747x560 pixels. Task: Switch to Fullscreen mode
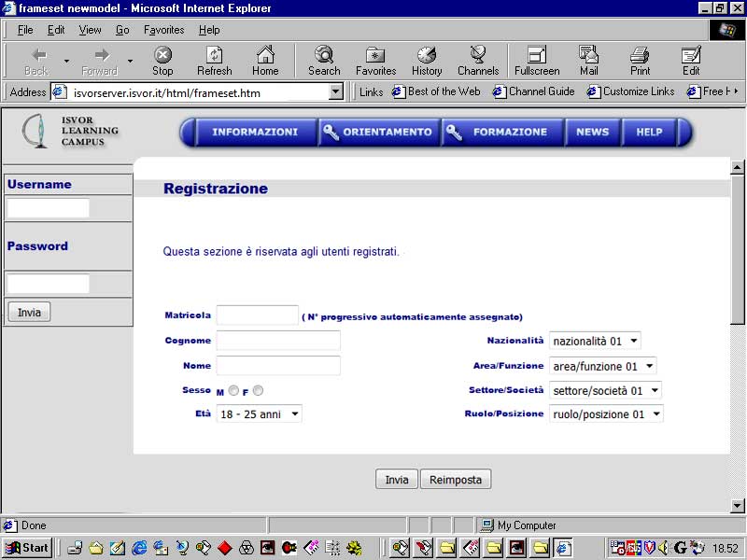tap(537, 61)
